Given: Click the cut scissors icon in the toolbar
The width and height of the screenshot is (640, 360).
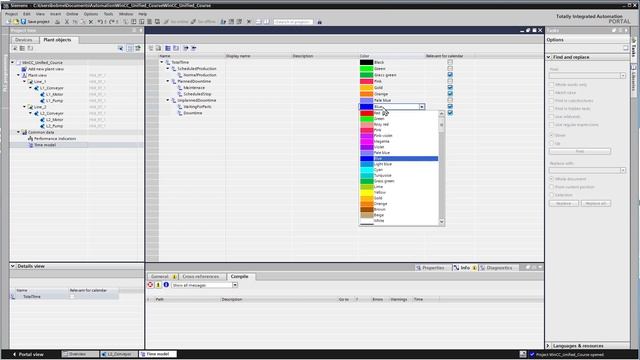Looking at the screenshot, I should click(x=67, y=22).
